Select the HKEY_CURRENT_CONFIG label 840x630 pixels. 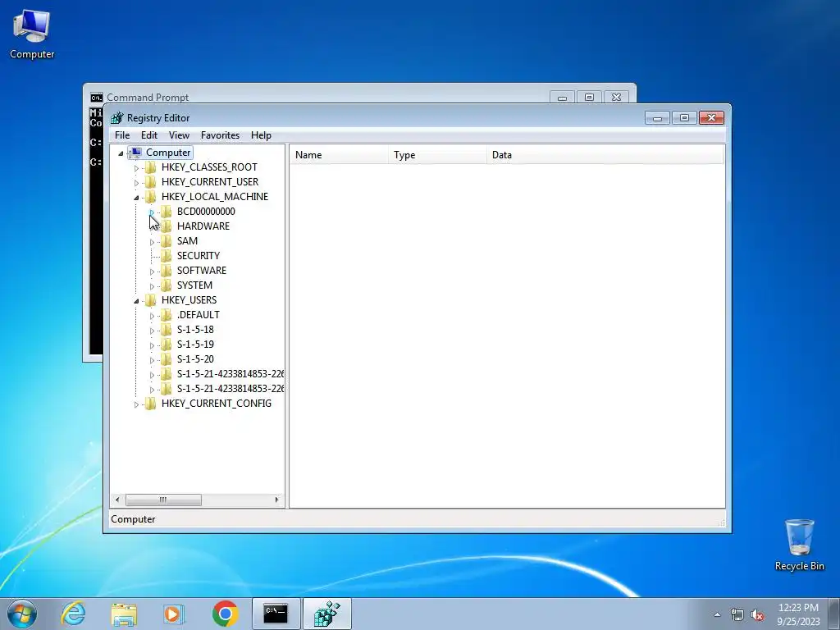pos(217,404)
